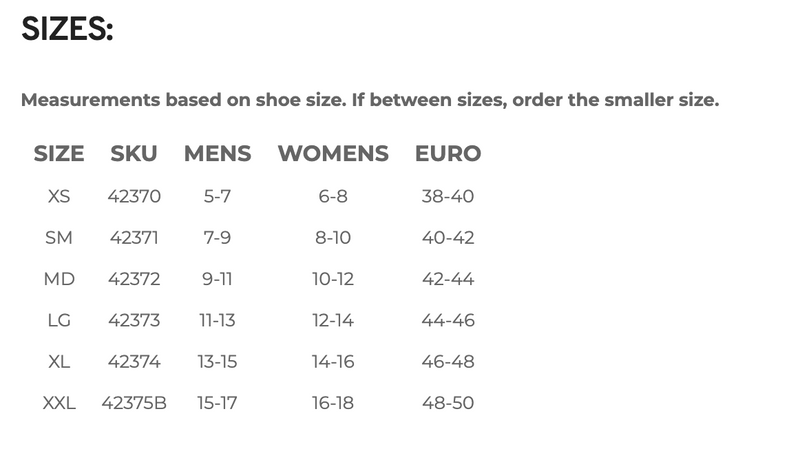Select SKU 42370 in the table

pos(134,196)
